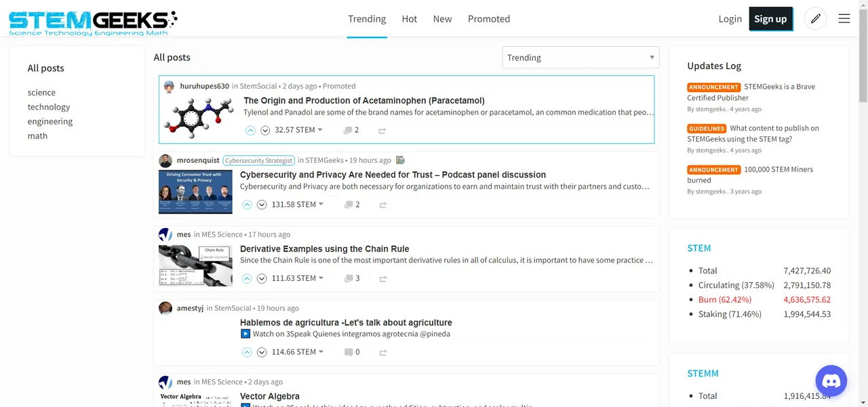Open the Cybersecurity and Privacy post title
Viewport: 868px width, 407px height.
393,174
